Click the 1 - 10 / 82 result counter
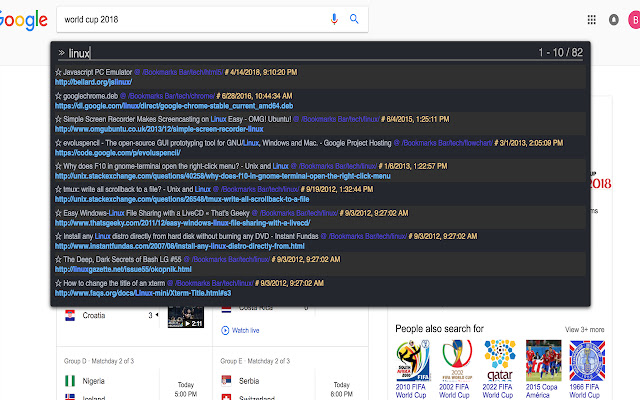 tap(560, 52)
